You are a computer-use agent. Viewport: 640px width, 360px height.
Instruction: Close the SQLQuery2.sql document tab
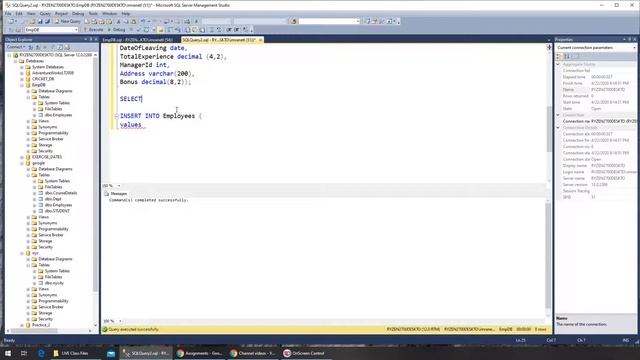pyautogui.click(x=260, y=40)
